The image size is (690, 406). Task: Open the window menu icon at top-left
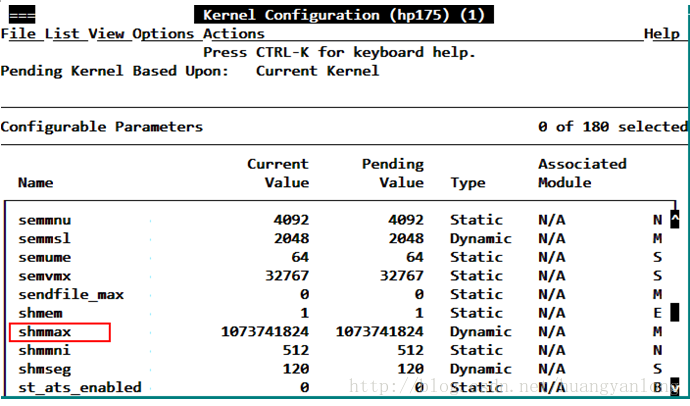point(22,15)
